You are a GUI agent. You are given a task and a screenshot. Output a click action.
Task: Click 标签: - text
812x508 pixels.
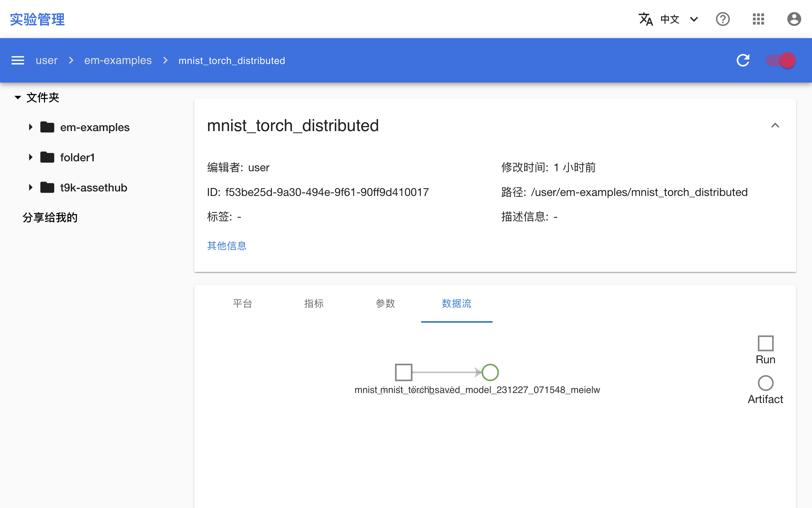pyautogui.click(x=224, y=217)
